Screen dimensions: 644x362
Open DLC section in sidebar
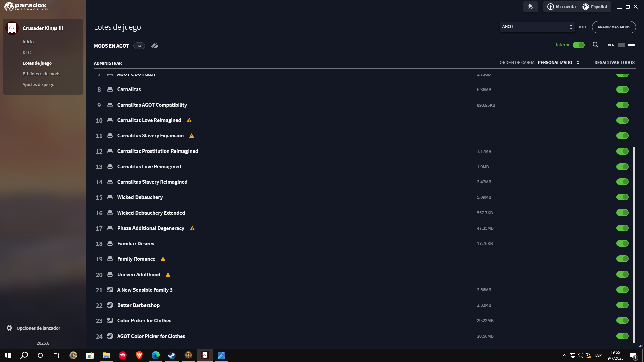pyautogui.click(x=26, y=52)
